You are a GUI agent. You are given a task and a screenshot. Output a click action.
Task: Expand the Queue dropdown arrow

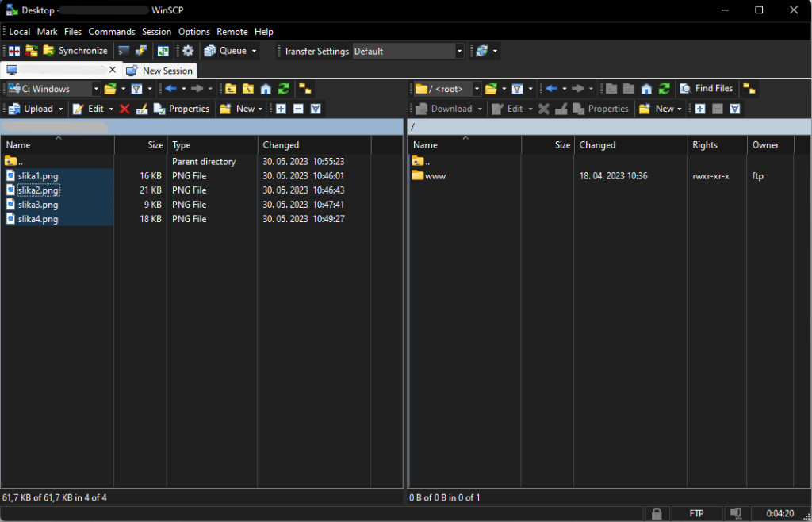pyautogui.click(x=255, y=51)
